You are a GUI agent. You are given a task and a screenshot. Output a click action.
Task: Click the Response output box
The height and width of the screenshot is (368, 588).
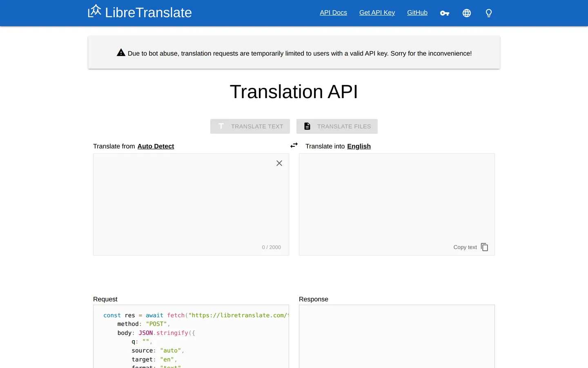pos(397,336)
